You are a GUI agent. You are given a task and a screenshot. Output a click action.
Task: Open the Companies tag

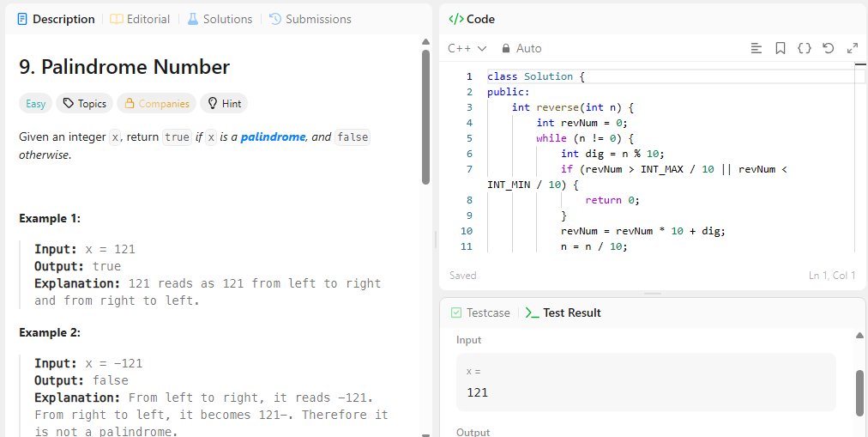[157, 104]
